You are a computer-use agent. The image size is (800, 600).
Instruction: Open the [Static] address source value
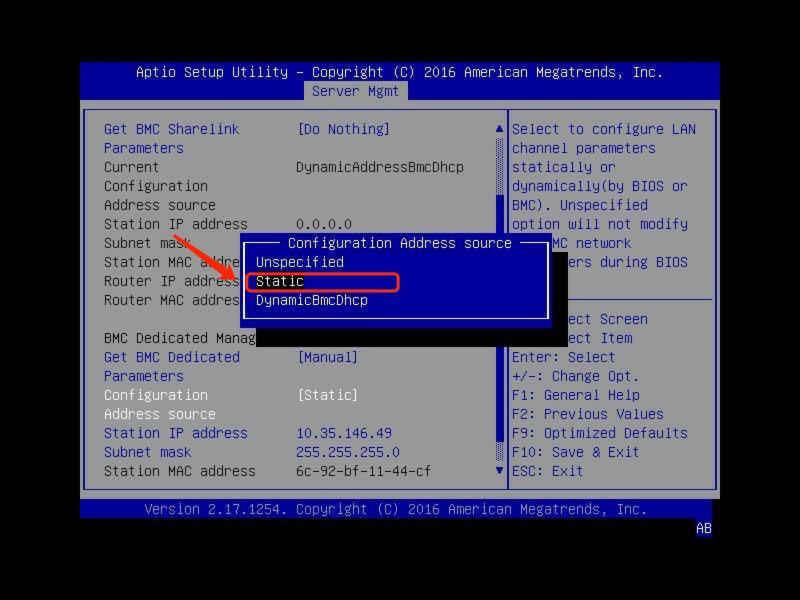(327, 395)
